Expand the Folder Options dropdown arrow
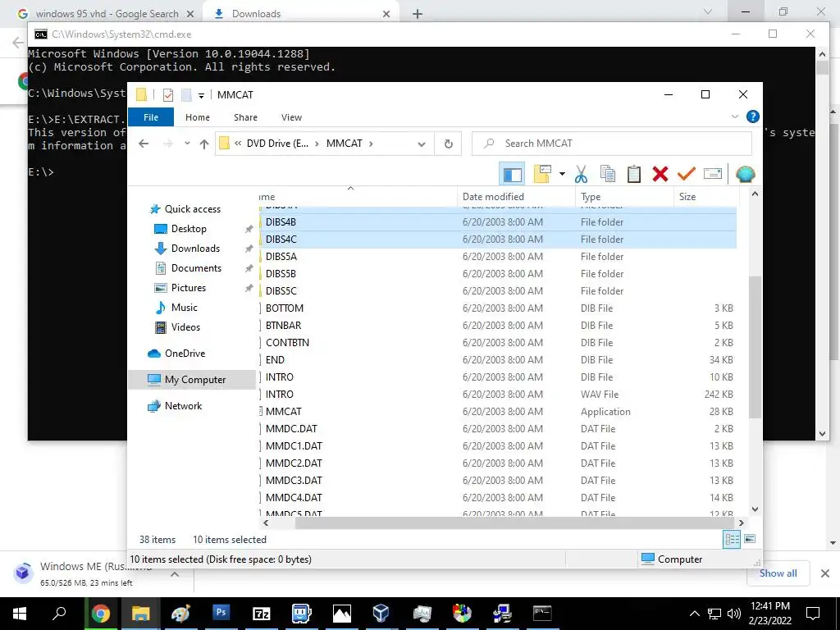The height and width of the screenshot is (630, 840). (x=561, y=174)
